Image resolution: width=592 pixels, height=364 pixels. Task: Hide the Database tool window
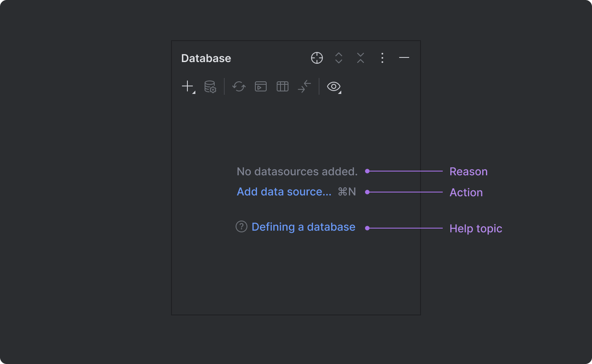coord(404,57)
